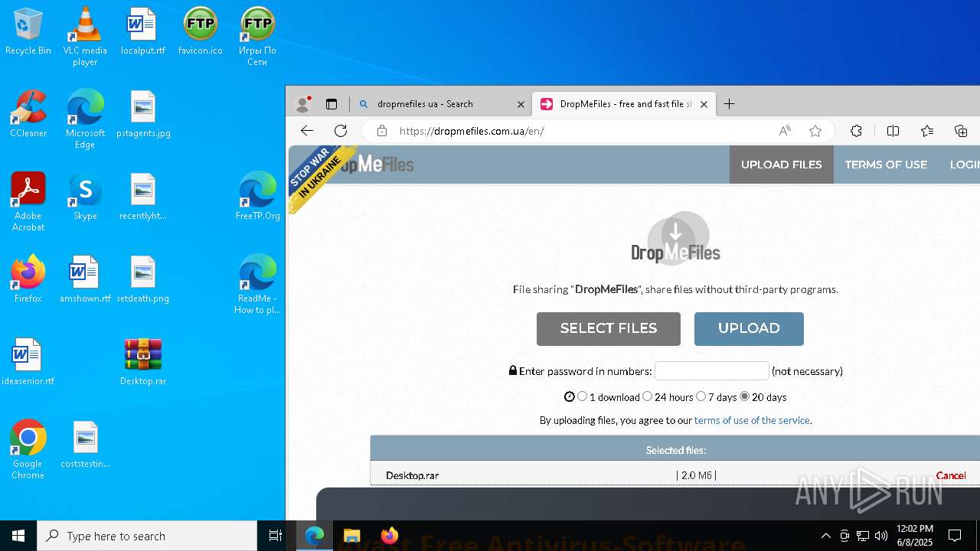The image size is (980, 551).
Task: Select the localput.rtf desktop file
Action: tap(143, 31)
